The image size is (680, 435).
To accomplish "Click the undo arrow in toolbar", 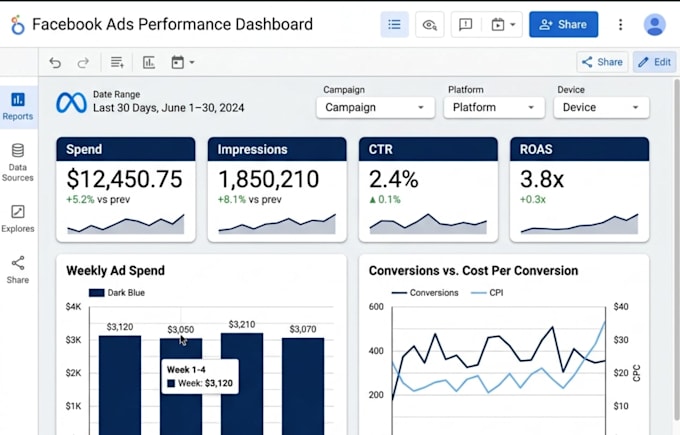I will (x=55, y=63).
